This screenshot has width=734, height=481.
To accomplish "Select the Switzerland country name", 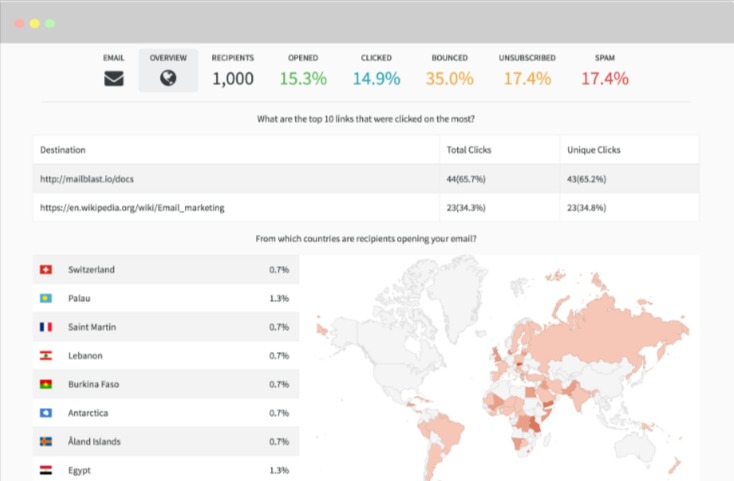I will 91,270.
